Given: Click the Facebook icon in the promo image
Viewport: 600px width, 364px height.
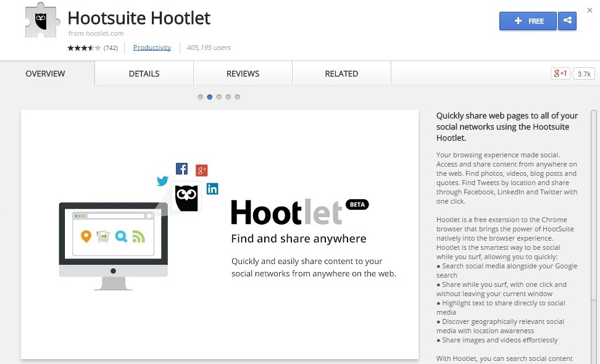Looking at the screenshot, I should click(181, 168).
